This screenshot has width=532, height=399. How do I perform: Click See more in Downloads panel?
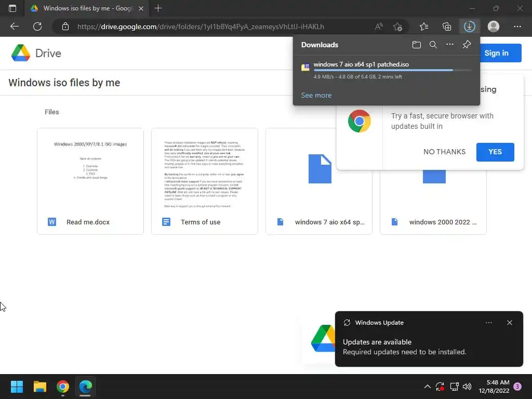point(316,96)
